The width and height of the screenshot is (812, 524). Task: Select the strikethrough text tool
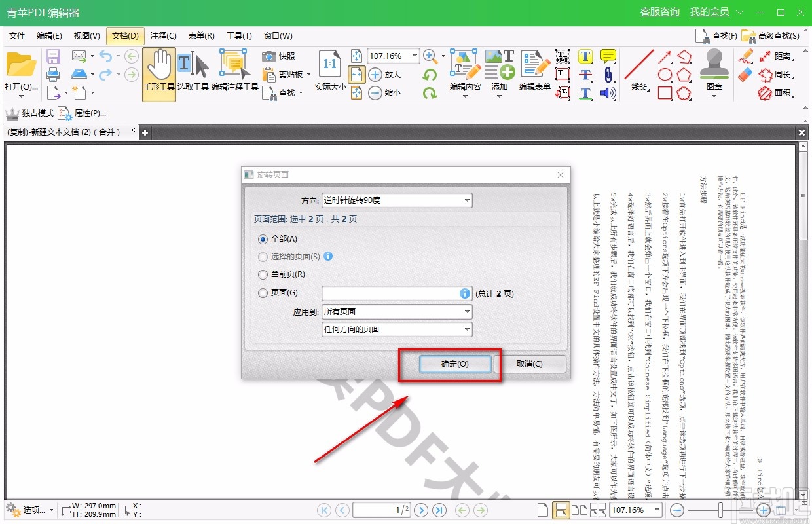pyautogui.click(x=585, y=75)
